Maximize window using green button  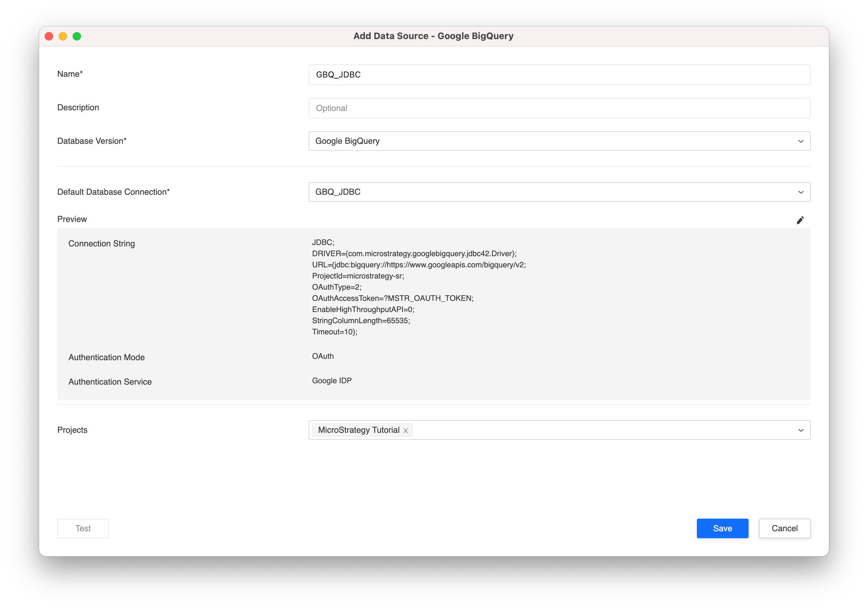pos(77,36)
